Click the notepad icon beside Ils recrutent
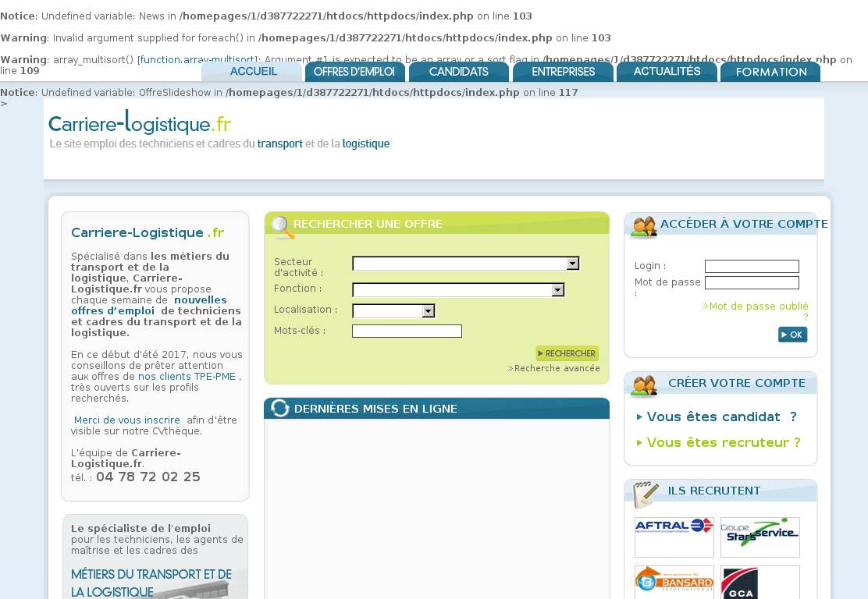This screenshot has width=868, height=599. click(x=645, y=494)
